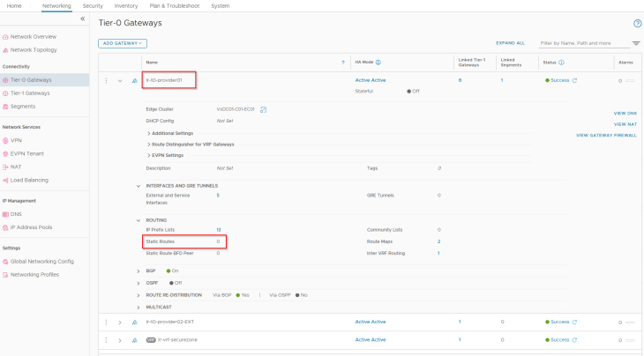Collapse the left sidebar with double-chevron icon
The width and height of the screenshot is (644, 356).
tap(83, 19)
